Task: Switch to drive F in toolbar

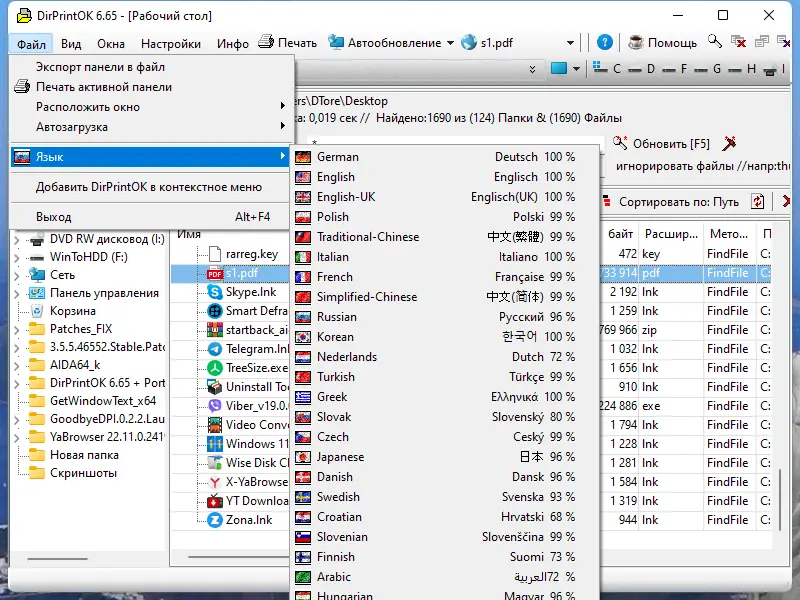Action: click(x=675, y=68)
